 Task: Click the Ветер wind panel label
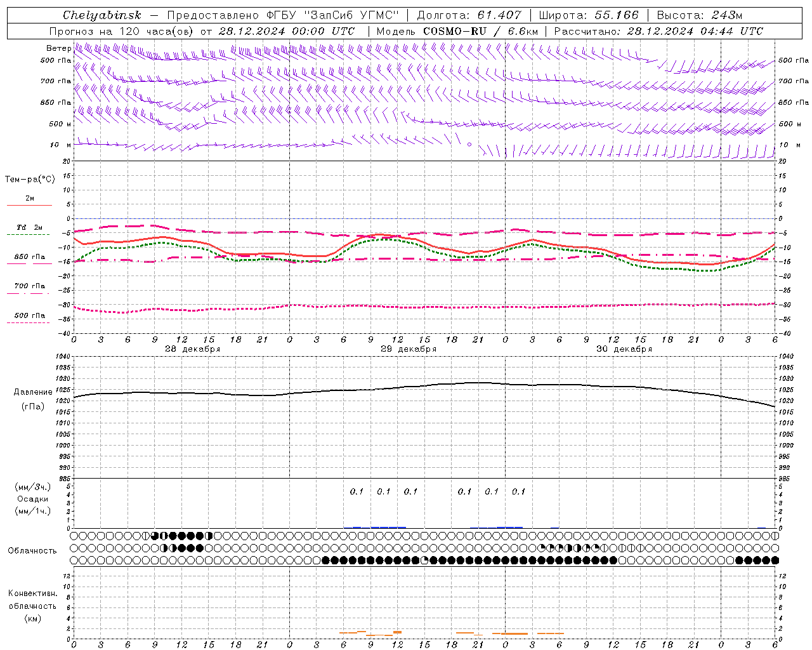(x=58, y=48)
